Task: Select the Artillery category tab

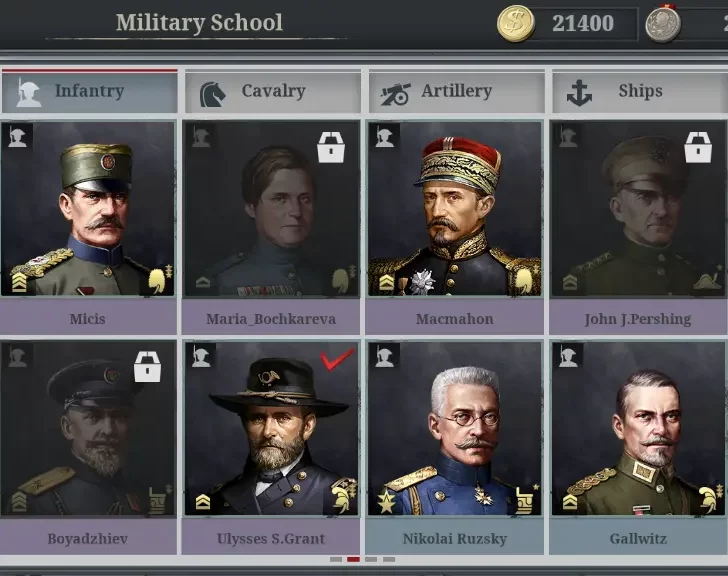Action: point(456,91)
